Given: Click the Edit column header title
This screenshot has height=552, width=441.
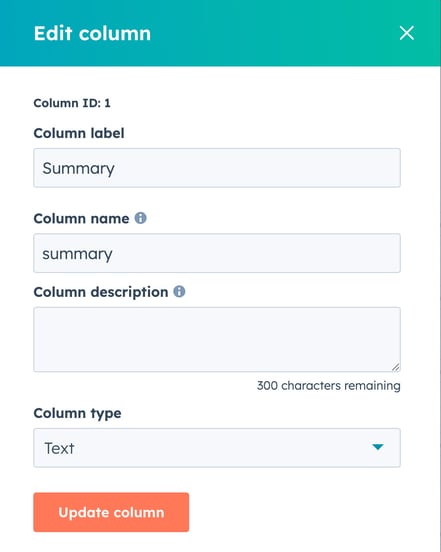Looking at the screenshot, I should [92, 33].
